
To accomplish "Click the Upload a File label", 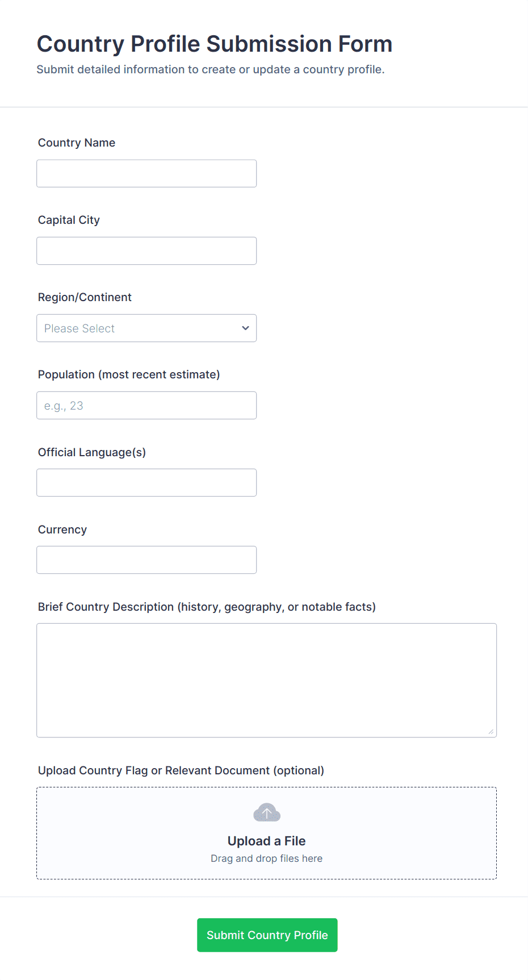I will point(266,841).
